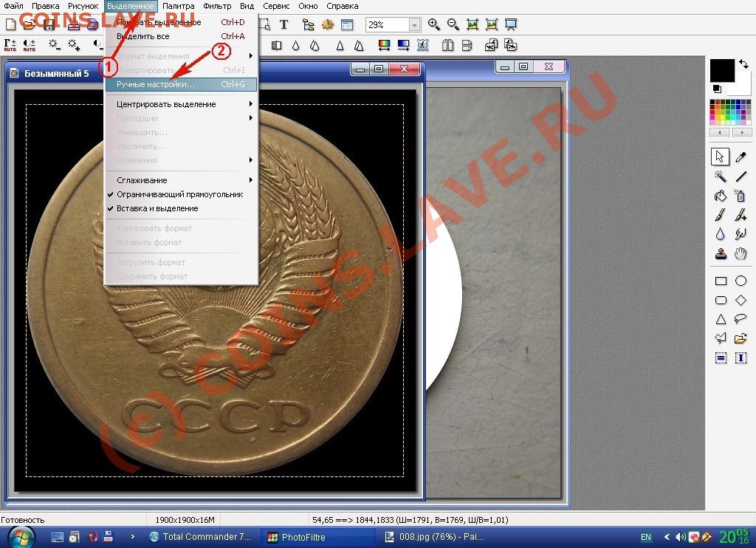The width and height of the screenshot is (756, 548).
Task: Choose the Ellipse selection shape
Action: pyautogui.click(x=740, y=281)
